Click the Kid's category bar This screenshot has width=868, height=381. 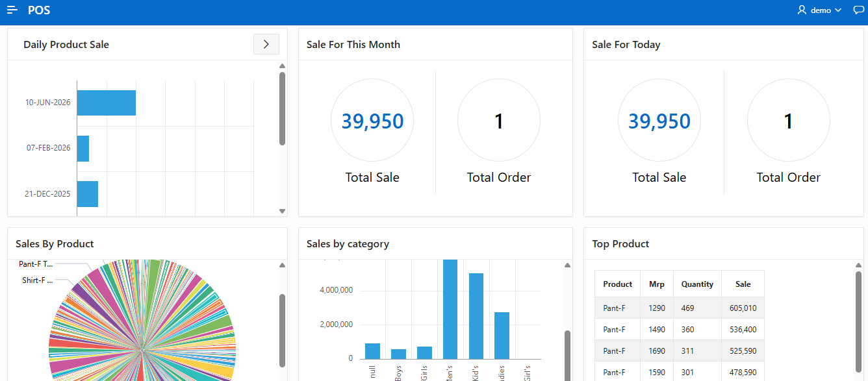(476, 316)
